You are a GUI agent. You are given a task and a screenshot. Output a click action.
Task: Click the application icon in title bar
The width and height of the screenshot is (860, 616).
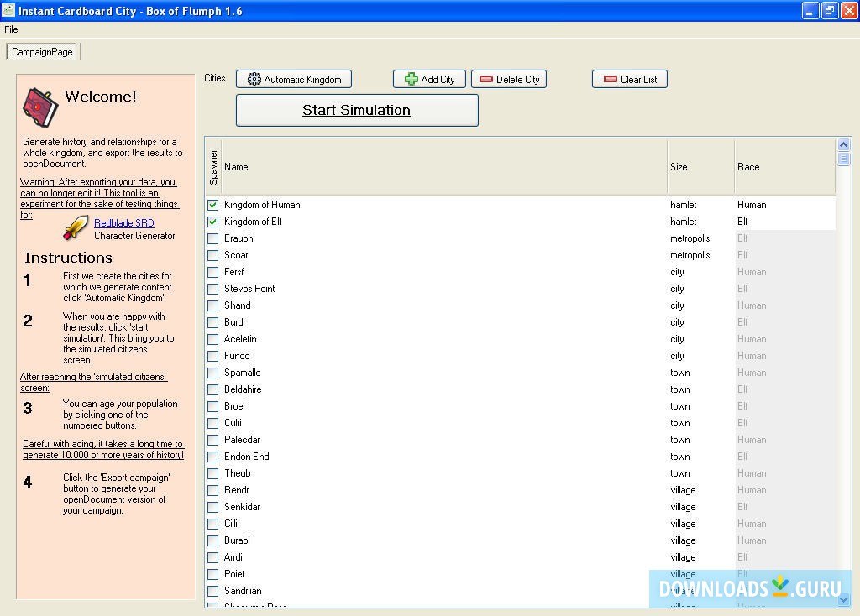tap(8, 11)
